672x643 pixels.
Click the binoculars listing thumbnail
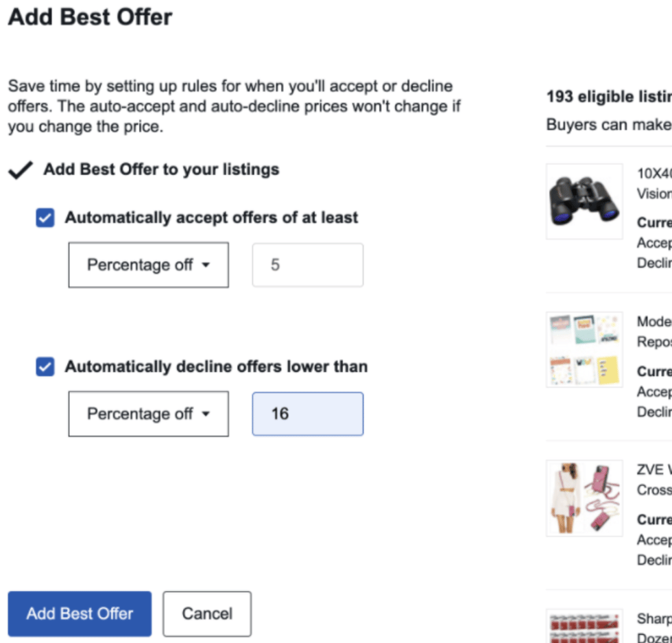coord(584,200)
